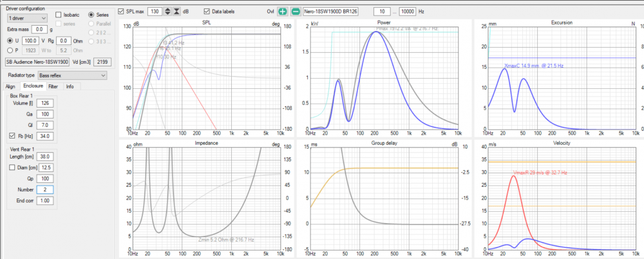Click the Qp field in Vent Rear 1
Screen dimensions: 644x259
45,179
